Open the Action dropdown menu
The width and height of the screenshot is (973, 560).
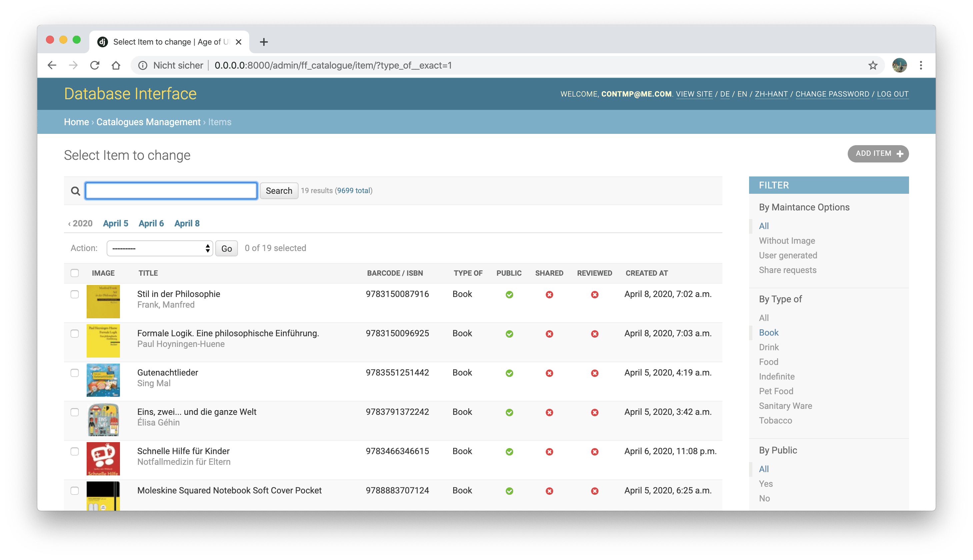coord(160,248)
